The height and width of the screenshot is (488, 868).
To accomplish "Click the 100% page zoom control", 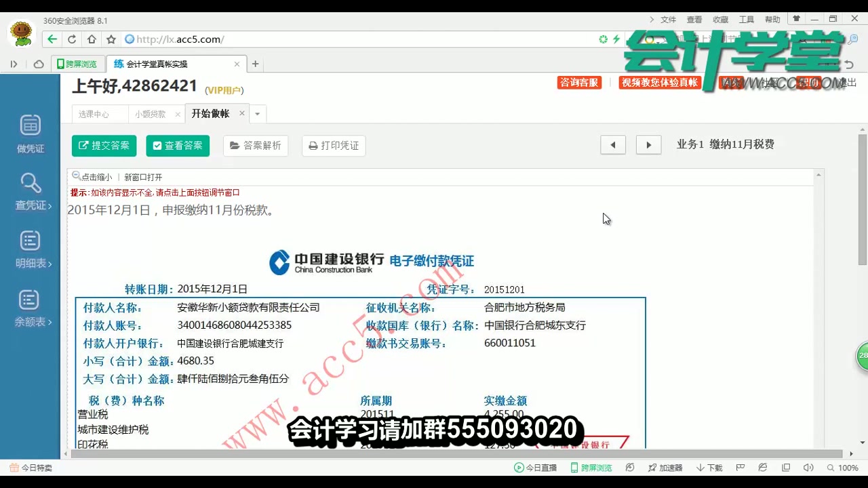I will (x=842, y=468).
